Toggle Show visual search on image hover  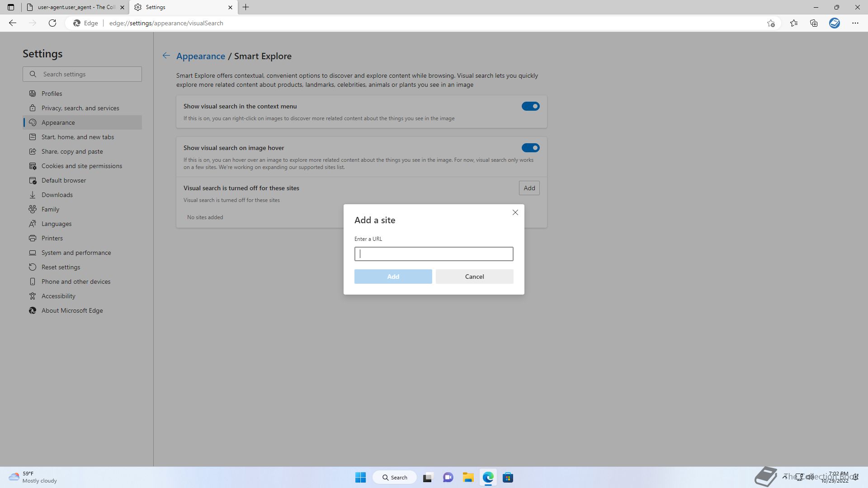point(530,148)
